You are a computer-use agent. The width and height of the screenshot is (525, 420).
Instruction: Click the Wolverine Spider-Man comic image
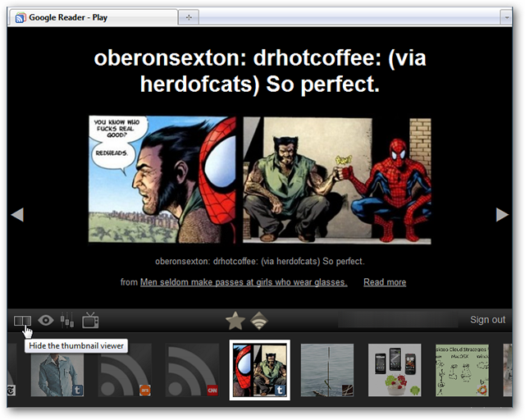260,180
